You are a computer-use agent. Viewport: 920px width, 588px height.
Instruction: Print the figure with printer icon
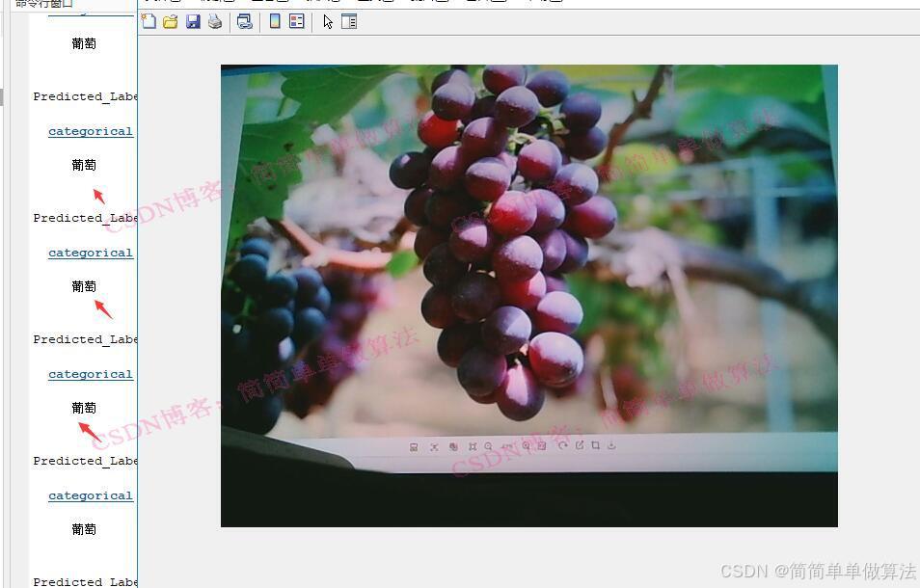click(215, 22)
